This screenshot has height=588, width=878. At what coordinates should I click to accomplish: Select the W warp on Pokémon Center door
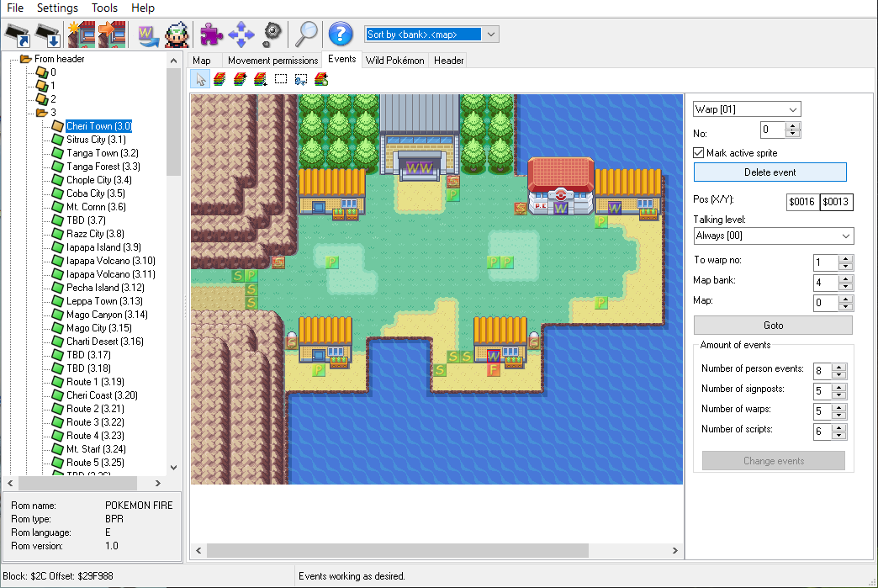pyautogui.click(x=560, y=209)
